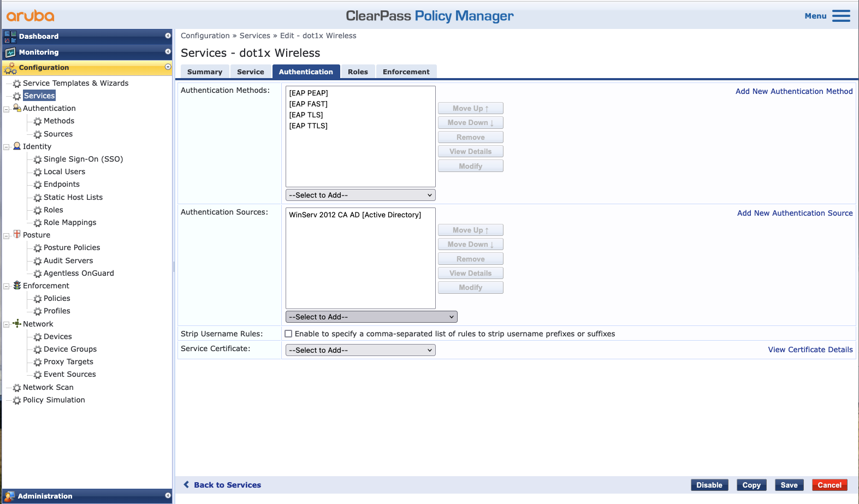Viewport: 859px width, 504px height.
Task: Collapse the Enforcement tree node
Action: click(x=7, y=286)
